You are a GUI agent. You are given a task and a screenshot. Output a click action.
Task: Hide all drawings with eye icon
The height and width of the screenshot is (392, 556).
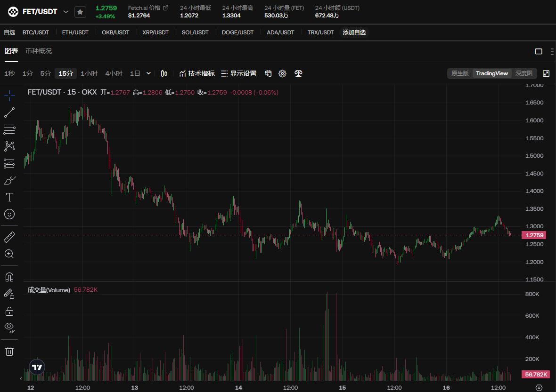[x=9, y=327]
